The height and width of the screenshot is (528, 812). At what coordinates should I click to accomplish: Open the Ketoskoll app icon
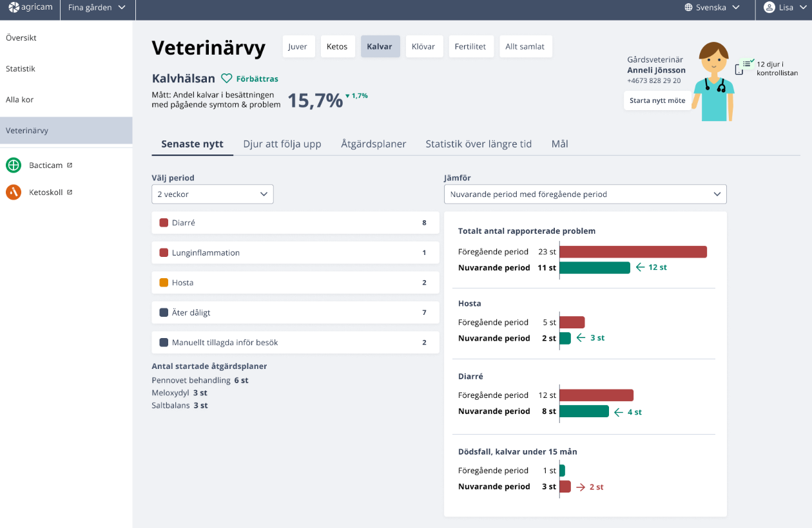tap(14, 192)
